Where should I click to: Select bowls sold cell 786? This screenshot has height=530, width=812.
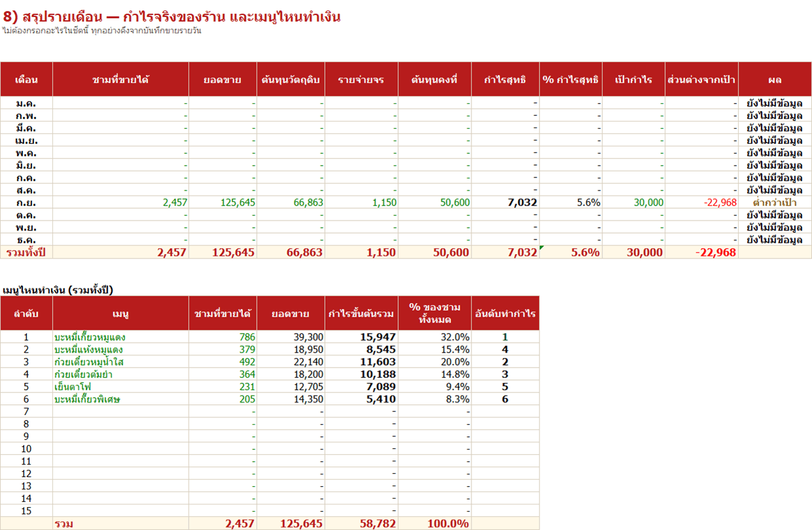click(223, 338)
